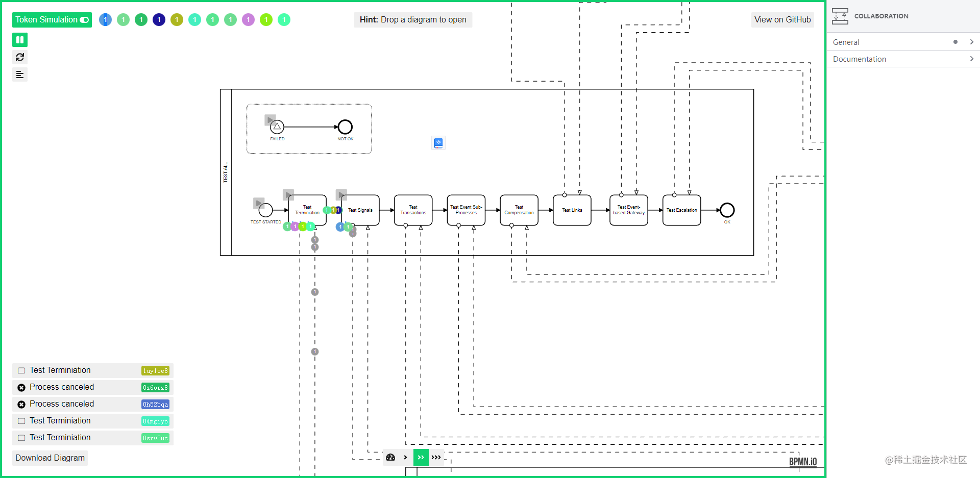The height and width of the screenshot is (478, 980).
Task: Select the single-chevron slow simulation speed
Action: tap(405, 457)
